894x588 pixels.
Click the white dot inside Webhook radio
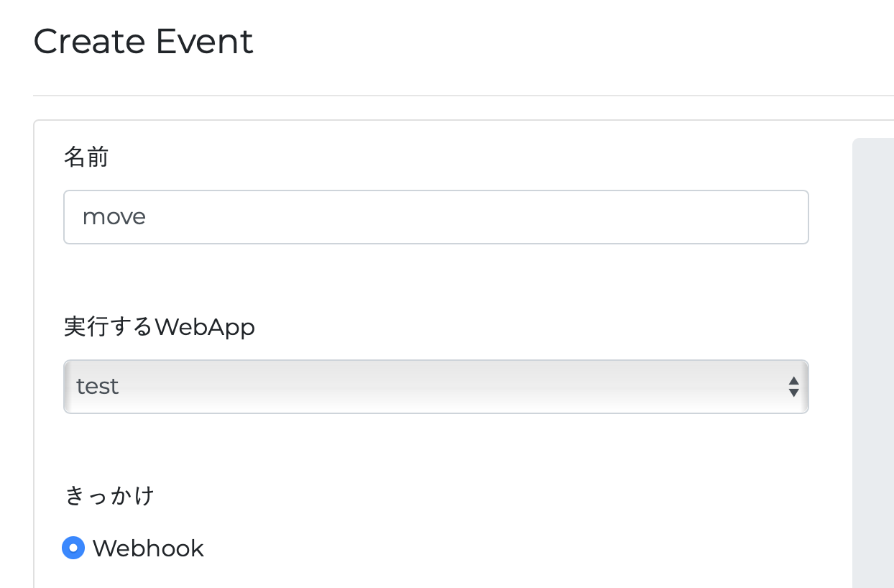click(x=73, y=548)
